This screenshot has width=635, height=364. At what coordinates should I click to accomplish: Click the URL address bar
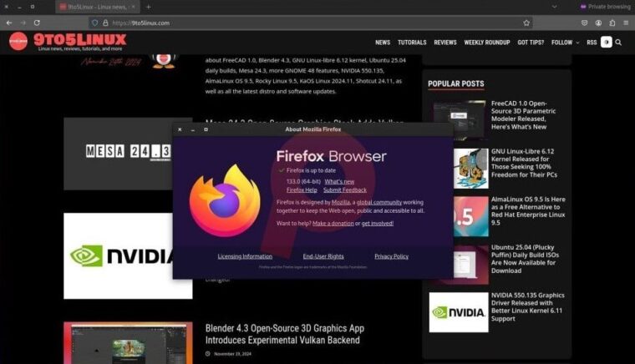tap(311, 23)
